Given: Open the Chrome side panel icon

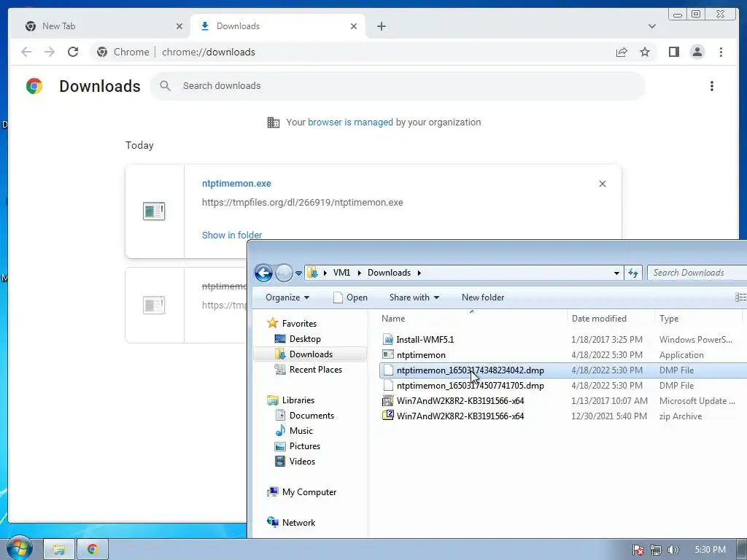Looking at the screenshot, I should click(x=673, y=52).
